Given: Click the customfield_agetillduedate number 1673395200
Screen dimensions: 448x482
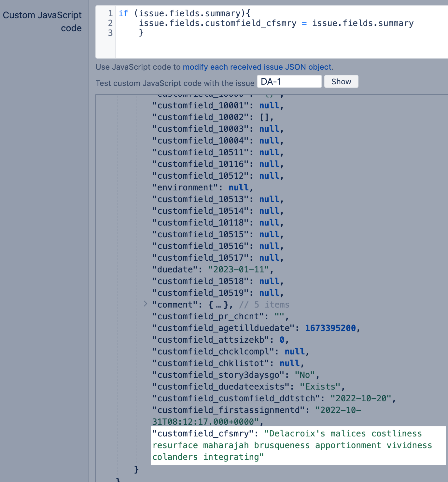Looking at the screenshot, I should pos(330,328).
